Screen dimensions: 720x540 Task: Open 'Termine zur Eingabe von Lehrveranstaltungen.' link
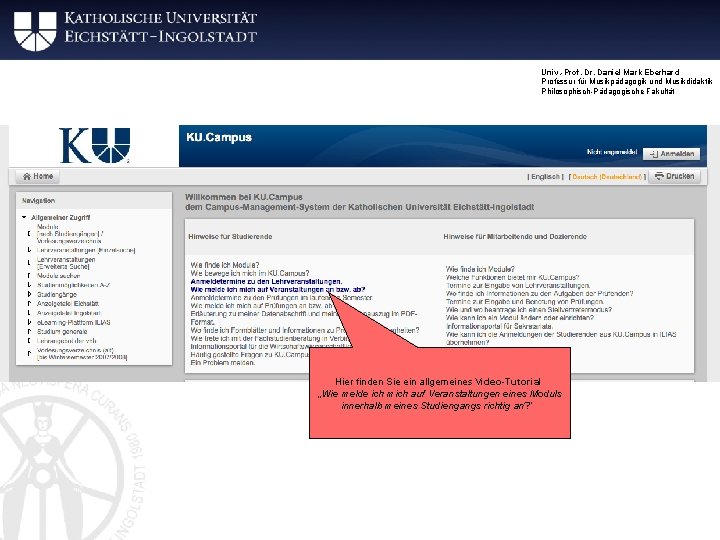(518, 286)
